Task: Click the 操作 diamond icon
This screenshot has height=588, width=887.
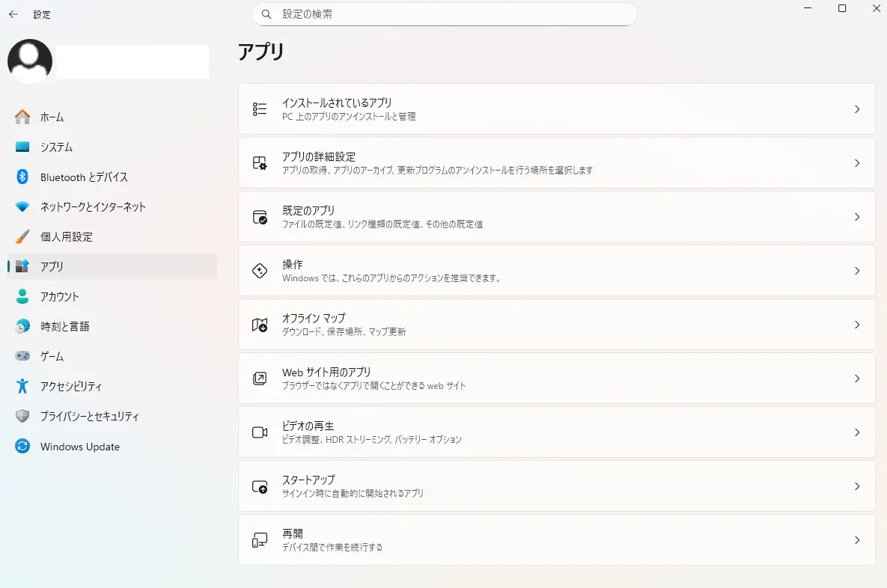Action: click(x=260, y=271)
